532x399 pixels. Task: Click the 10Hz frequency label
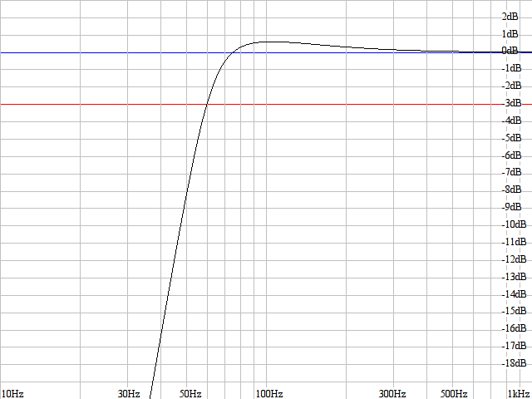point(12,394)
